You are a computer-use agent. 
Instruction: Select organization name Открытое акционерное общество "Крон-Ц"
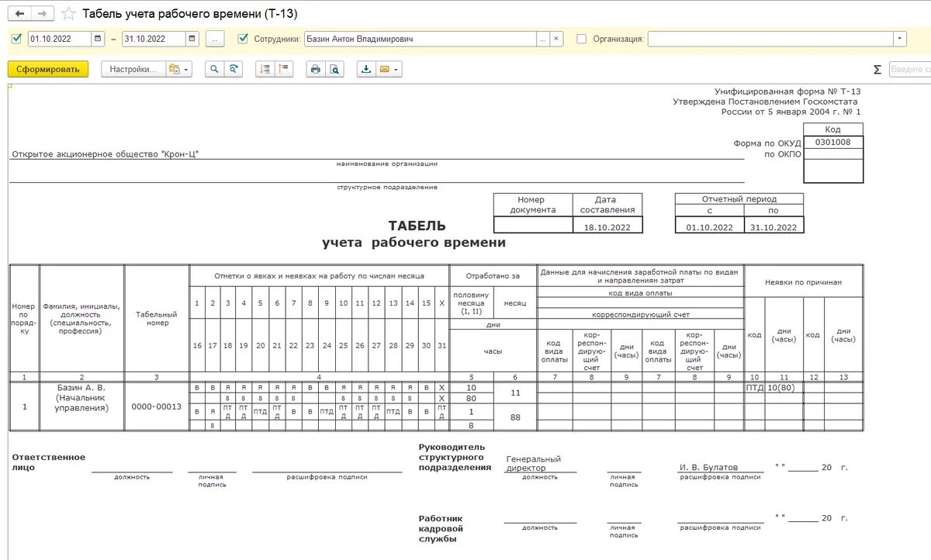[106, 154]
